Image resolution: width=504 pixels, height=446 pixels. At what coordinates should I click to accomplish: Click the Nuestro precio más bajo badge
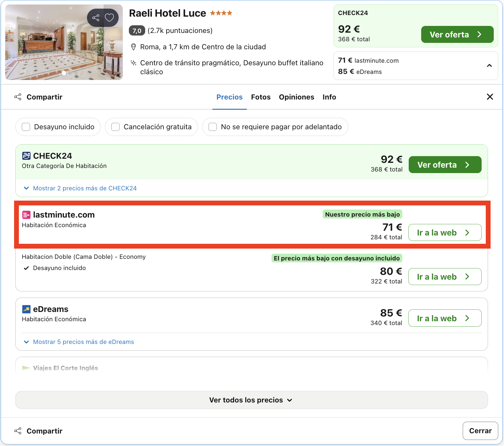(362, 214)
